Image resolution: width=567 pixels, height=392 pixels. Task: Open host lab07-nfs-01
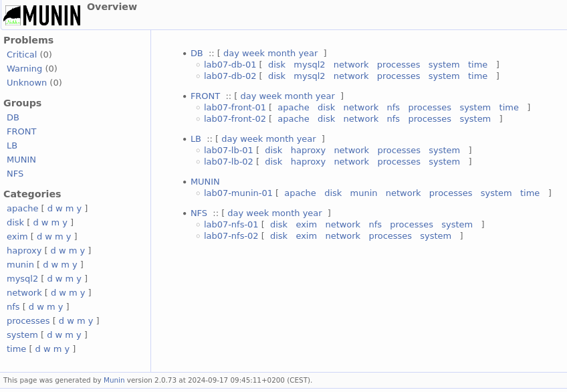click(x=231, y=225)
